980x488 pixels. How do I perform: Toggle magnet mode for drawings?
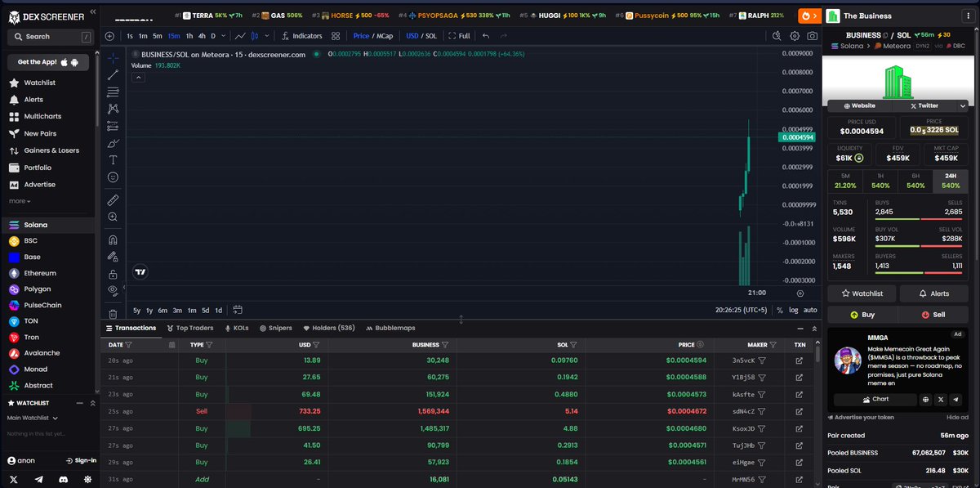pos(113,240)
